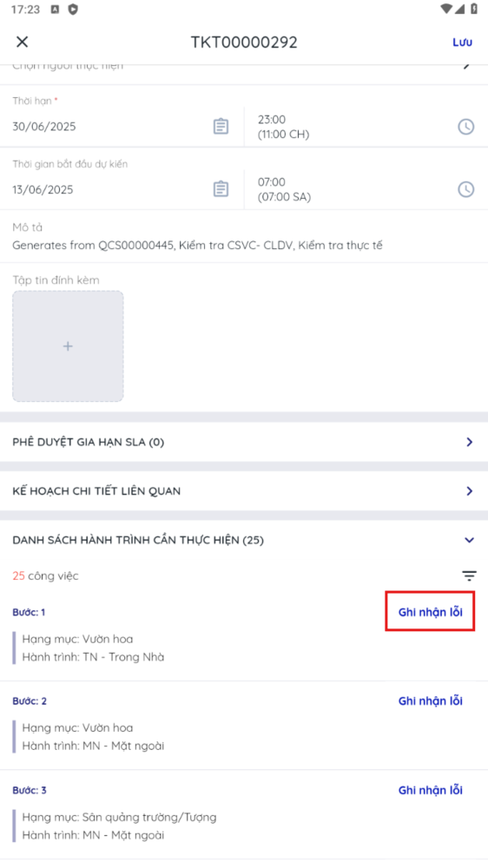Open calendar icon for 13/06/2025 start date
Image resolution: width=488 pixels, height=868 pixels.
pos(221,189)
